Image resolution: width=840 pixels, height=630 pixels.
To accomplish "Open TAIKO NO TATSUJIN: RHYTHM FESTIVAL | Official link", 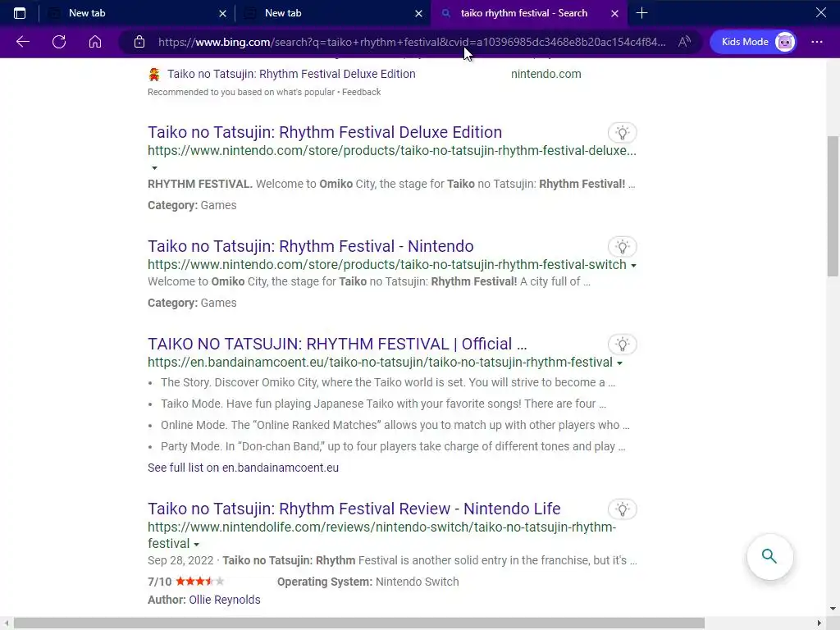I will tap(337, 344).
